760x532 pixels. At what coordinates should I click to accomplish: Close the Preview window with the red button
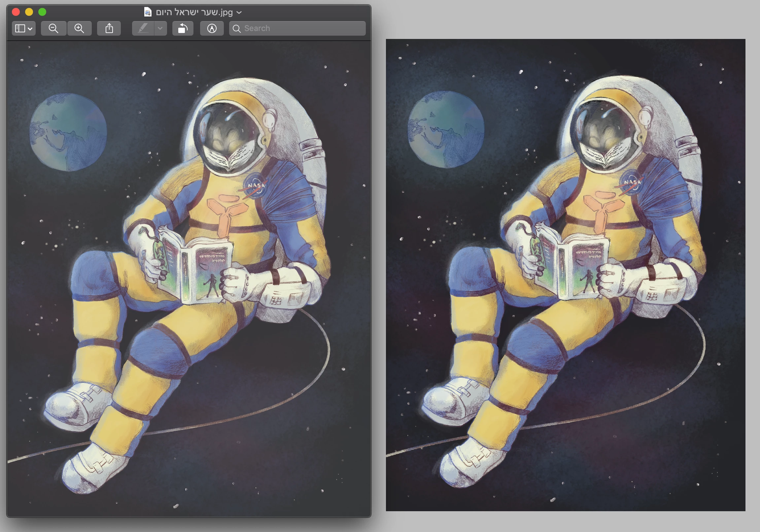pos(16,12)
